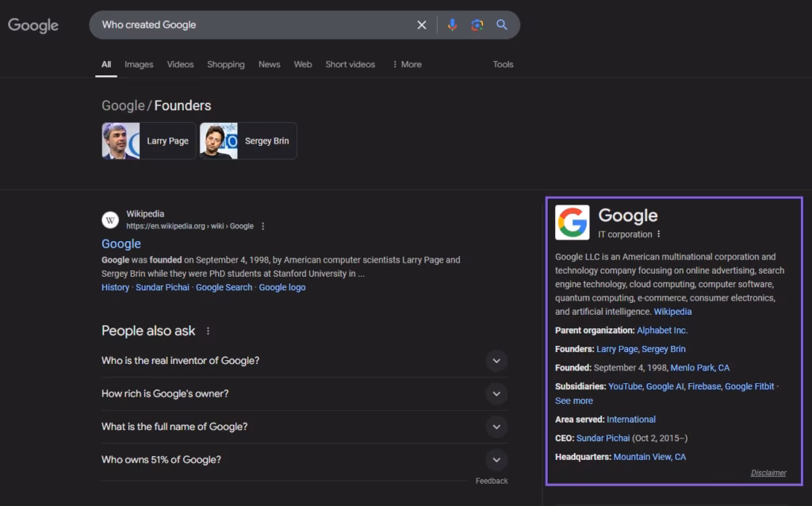812x506 pixels.
Task: Click See more under Subsidiaries
Action: point(573,401)
